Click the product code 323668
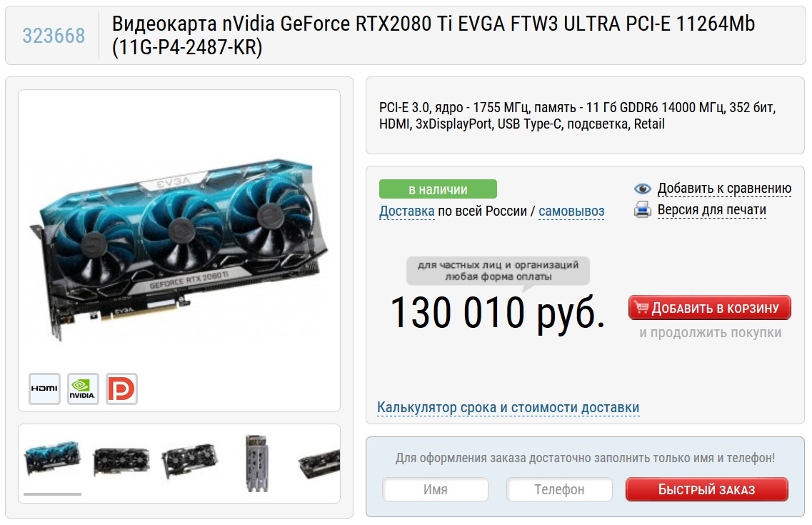 pos(54,35)
